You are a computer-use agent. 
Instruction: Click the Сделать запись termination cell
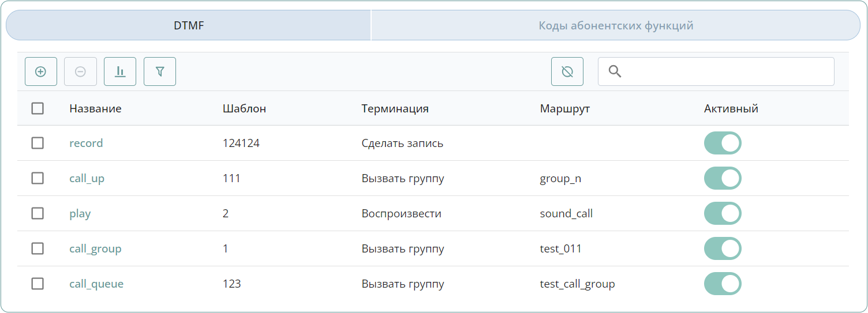[x=402, y=143]
